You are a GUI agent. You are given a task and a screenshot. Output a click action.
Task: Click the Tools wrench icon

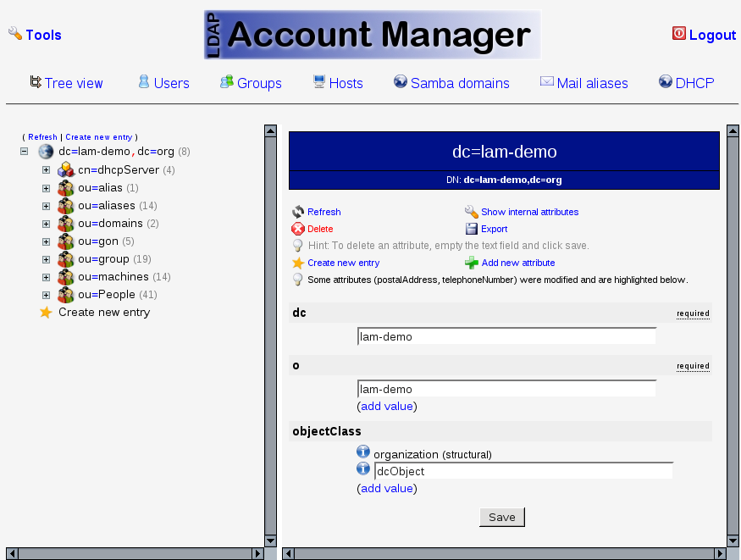[15, 34]
